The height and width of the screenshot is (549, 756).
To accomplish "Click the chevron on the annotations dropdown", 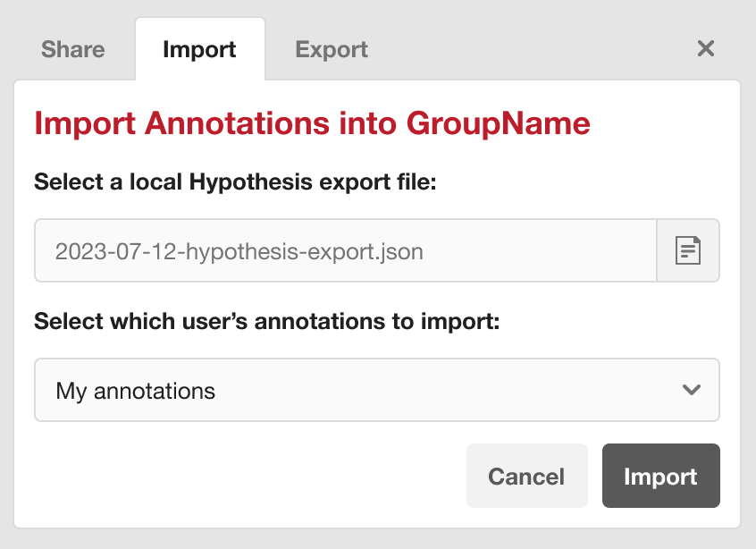I will (690, 390).
